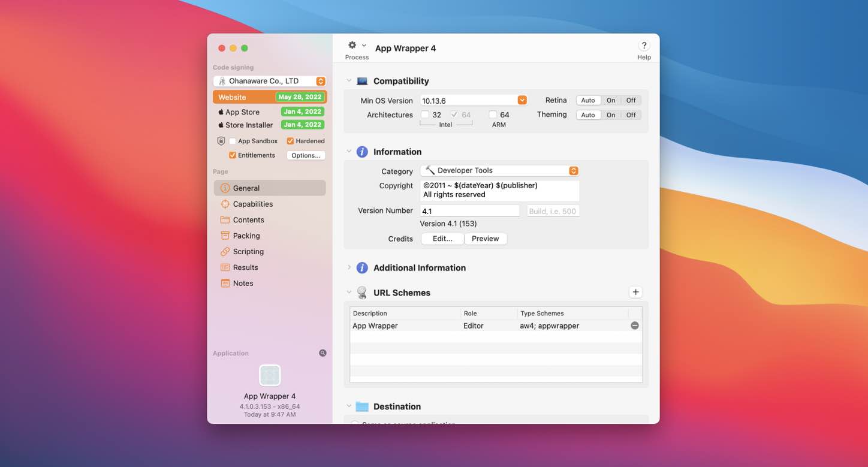Open the Category dropdown
The height and width of the screenshot is (467, 868).
click(x=500, y=171)
